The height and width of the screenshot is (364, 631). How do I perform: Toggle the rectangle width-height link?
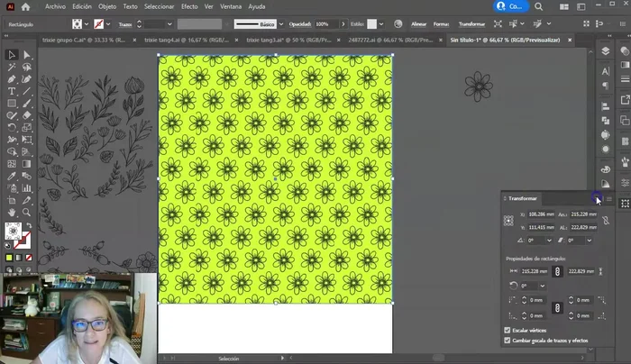tap(557, 271)
